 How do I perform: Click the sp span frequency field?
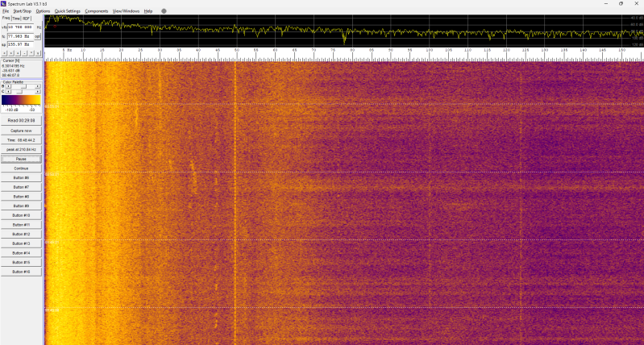tap(20, 44)
